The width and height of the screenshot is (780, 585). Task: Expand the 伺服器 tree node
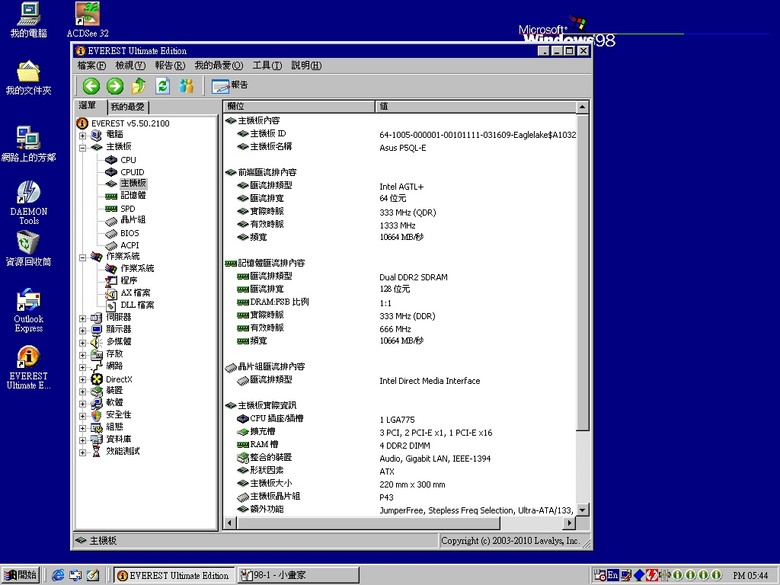[83, 318]
